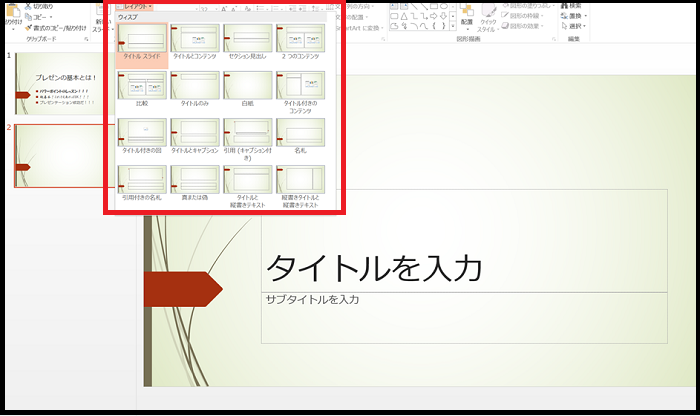Click the Paste clipboard icon
Screen dimensions: 700x416
(x=13, y=10)
